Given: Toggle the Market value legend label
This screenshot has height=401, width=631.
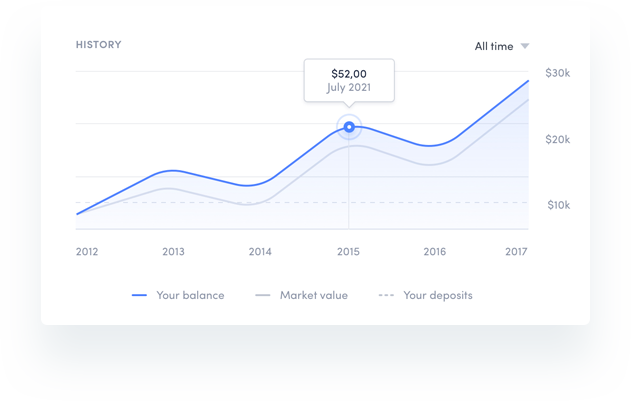Looking at the screenshot, I should [x=313, y=295].
